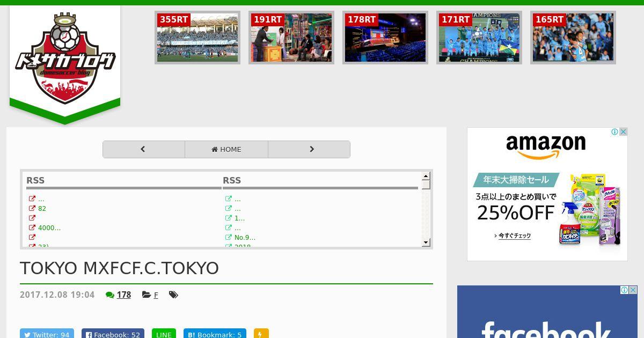
Task: Click red external-link icon just below '4000...'
Action: pyautogui.click(x=32, y=237)
